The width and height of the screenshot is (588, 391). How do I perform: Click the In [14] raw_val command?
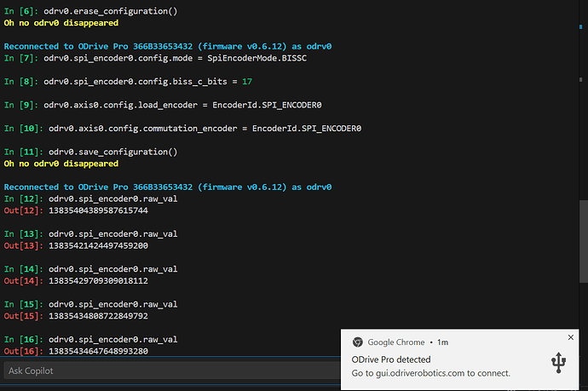point(112,269)
